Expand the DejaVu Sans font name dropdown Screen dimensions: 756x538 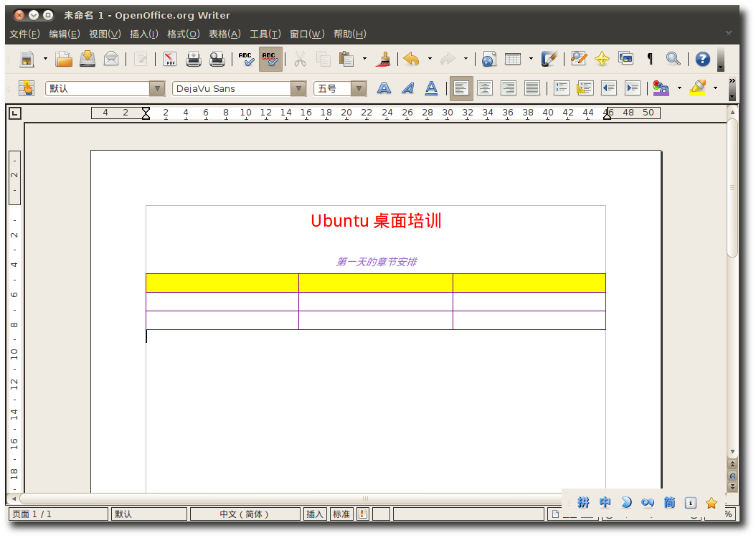(x=298, y=89)
